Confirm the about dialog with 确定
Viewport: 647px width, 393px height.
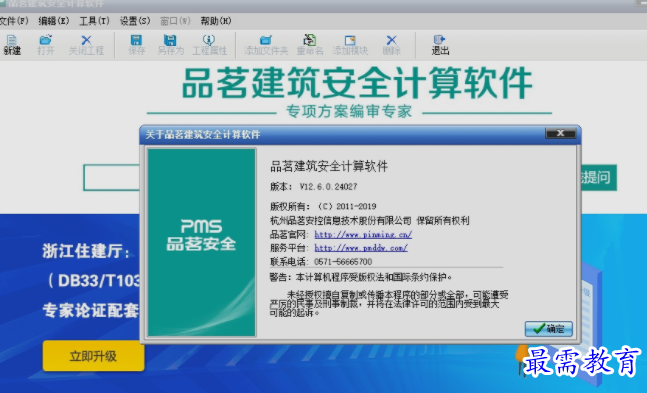point(548,329)
